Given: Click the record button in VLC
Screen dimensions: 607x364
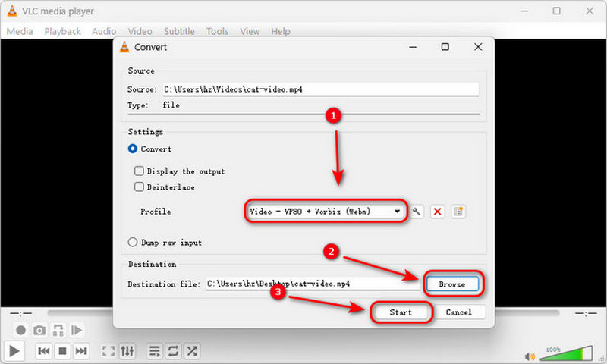Looking at the screenshot, I should [x=21, y=331].
